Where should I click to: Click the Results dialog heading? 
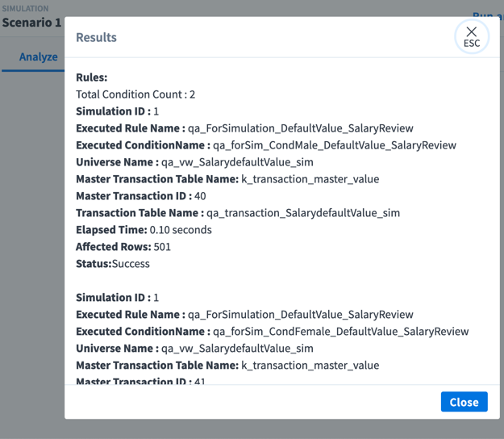coord(96,38)
